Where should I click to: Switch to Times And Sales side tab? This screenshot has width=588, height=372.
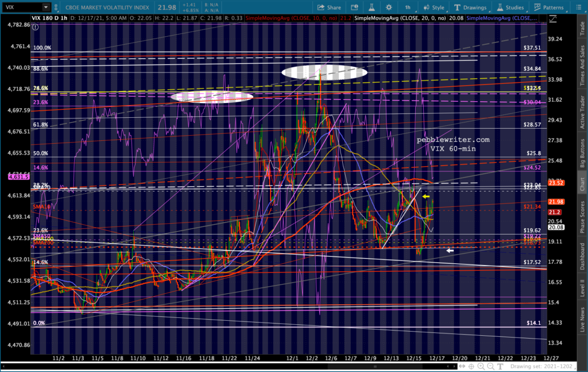click(x=582, y=66)
